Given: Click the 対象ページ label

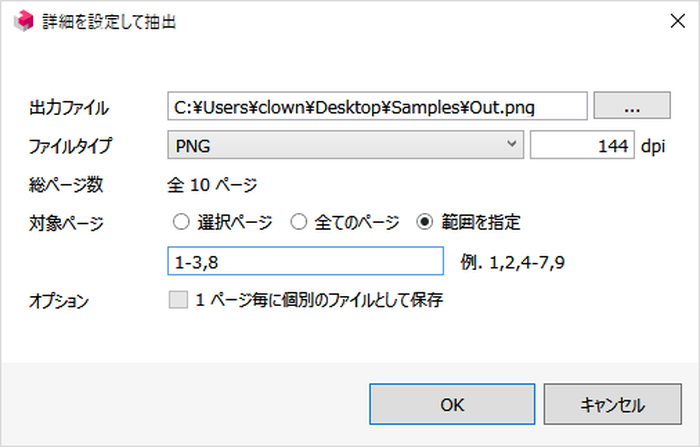Looking at the screenshot, I should click(67, 223).
